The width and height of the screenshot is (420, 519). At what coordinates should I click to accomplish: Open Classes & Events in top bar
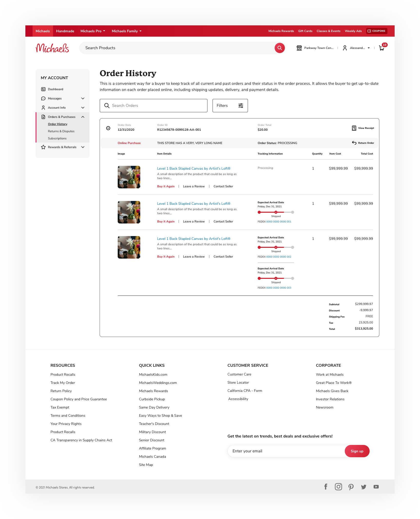click(328, 31)
